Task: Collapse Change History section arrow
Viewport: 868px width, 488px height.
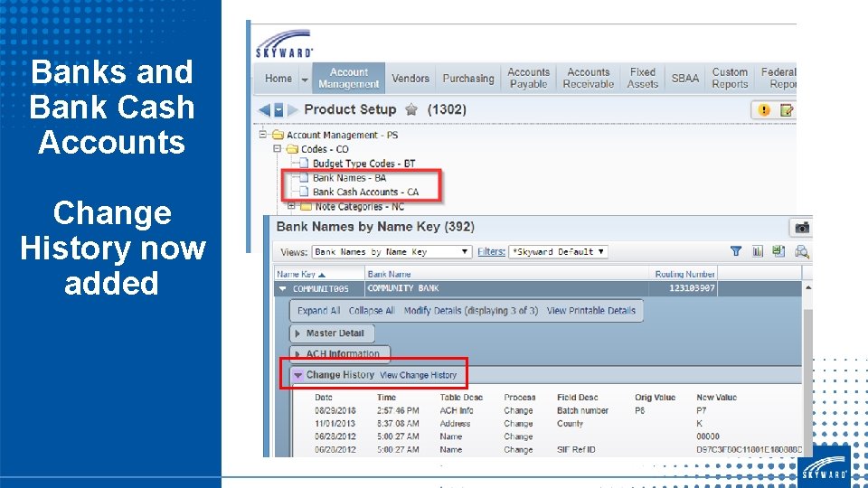Action: coord(297,375)
